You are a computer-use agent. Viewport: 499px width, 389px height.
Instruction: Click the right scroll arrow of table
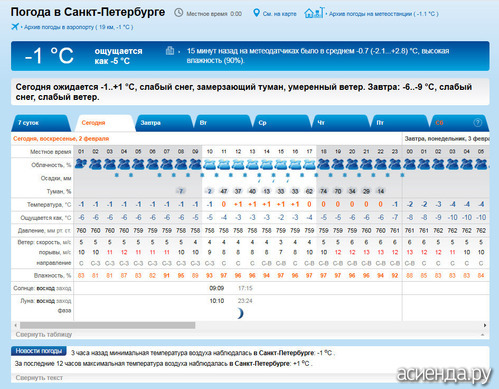pyautogui.click(x=485, y=325)
